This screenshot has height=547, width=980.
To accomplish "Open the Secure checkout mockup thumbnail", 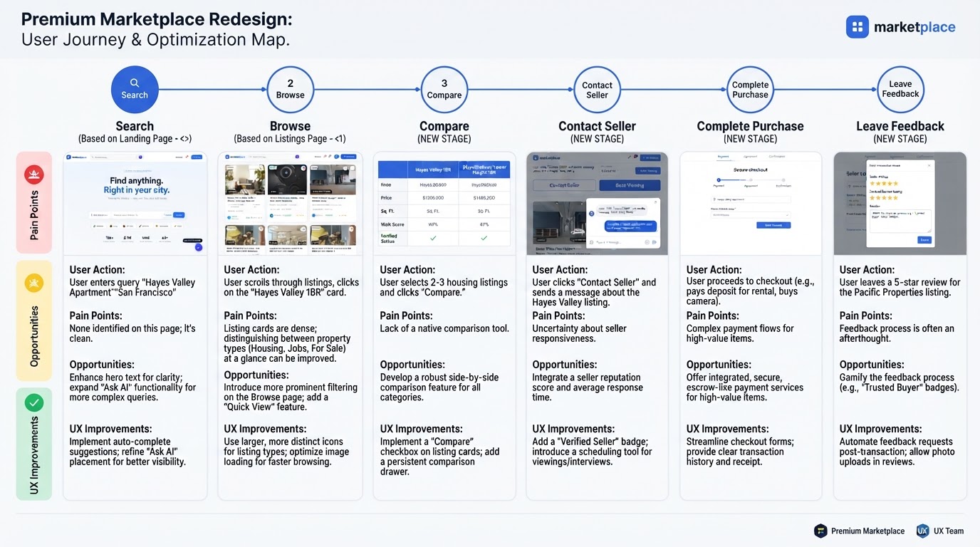I will (751, 203).
